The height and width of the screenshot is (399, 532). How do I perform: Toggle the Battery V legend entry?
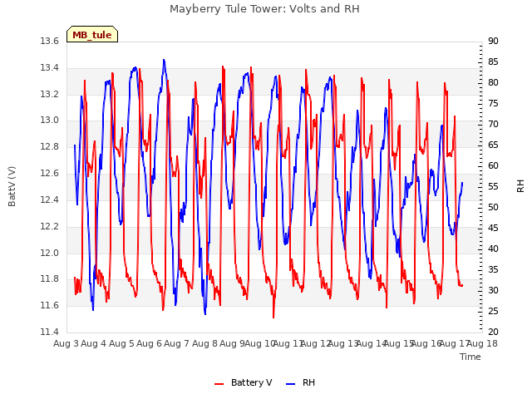click(244, 382)
